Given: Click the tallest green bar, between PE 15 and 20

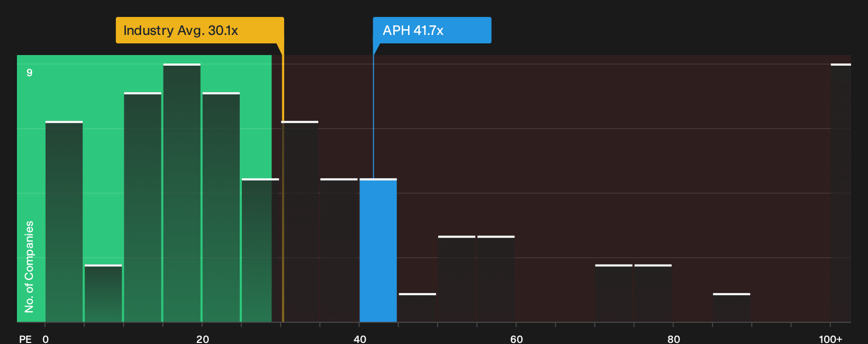Looking at the screenshot, I should [182, 193].
